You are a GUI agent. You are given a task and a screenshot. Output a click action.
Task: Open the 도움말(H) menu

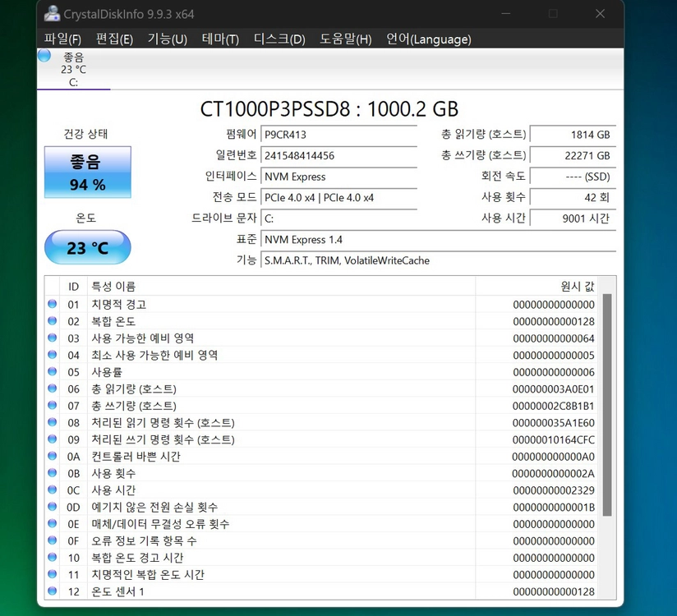coord(345,39)
